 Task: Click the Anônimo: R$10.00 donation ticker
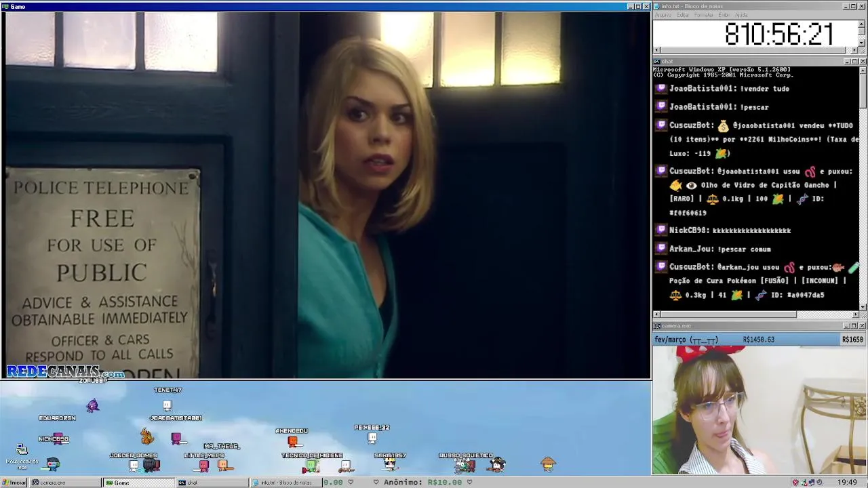coord(422,483)
